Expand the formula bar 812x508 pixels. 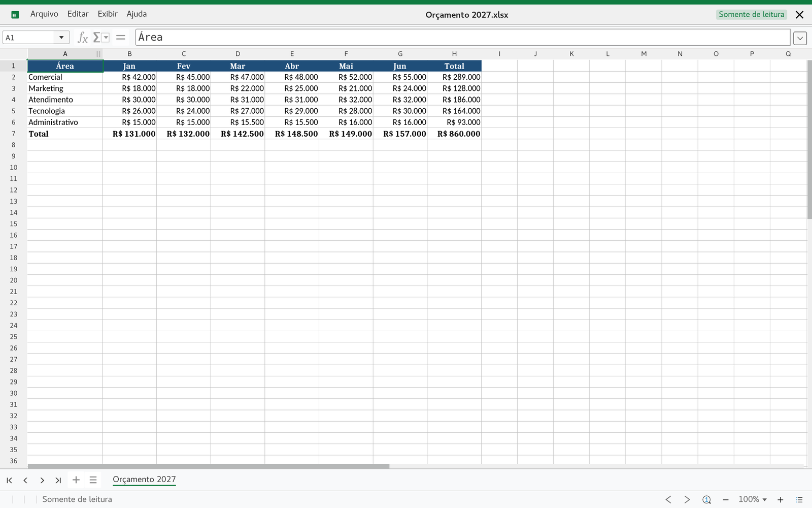(x=800, y=38)
